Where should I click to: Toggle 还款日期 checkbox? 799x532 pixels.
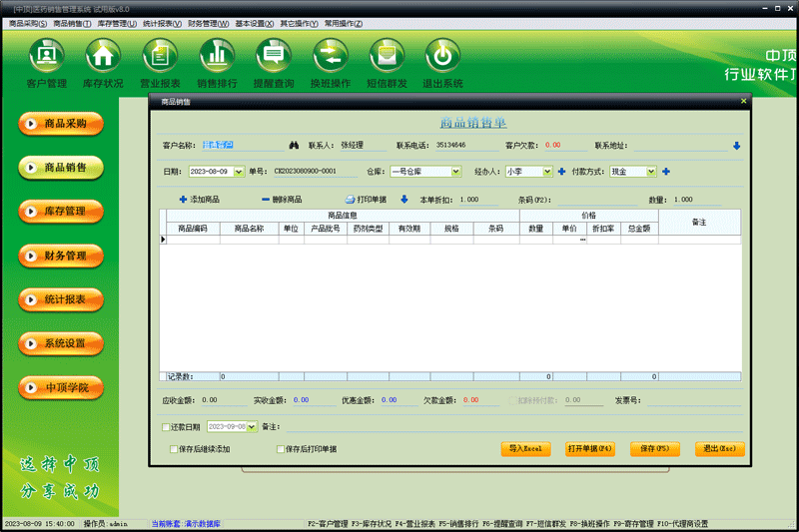tap(166, 427)
